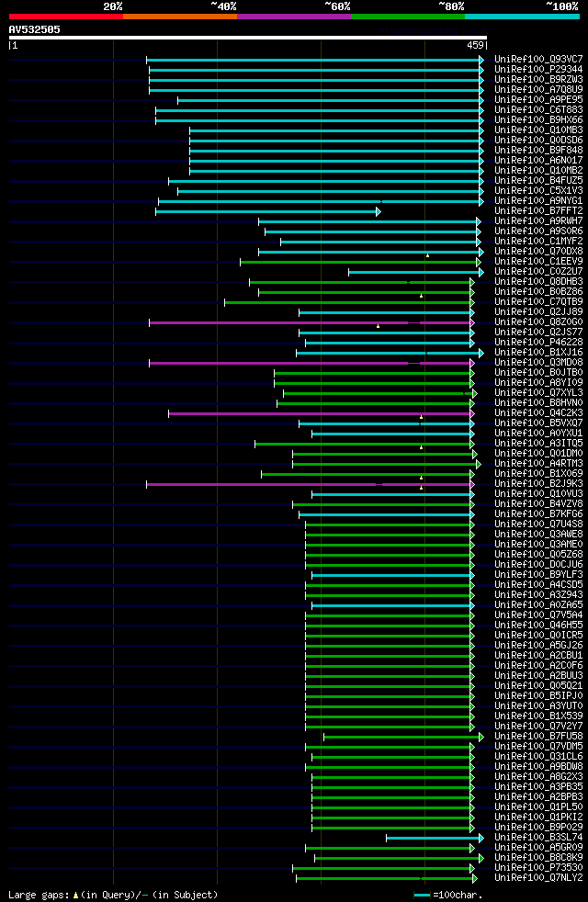This screenshot has width=588, height=902.
Task: Open the UniRef100_P73530 hit label
Action: pos(538,868)
